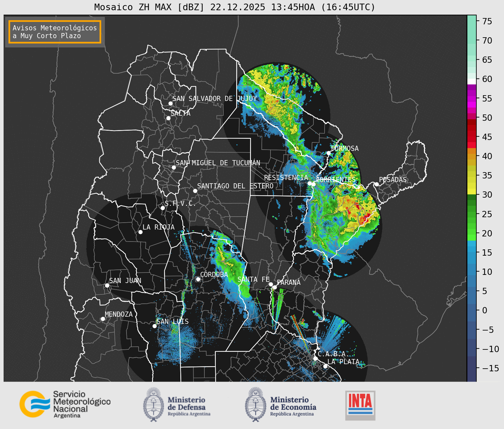Screen dimensions: 504x429
Task: Select the SAN LUIS city label
Action: [173, 321]
